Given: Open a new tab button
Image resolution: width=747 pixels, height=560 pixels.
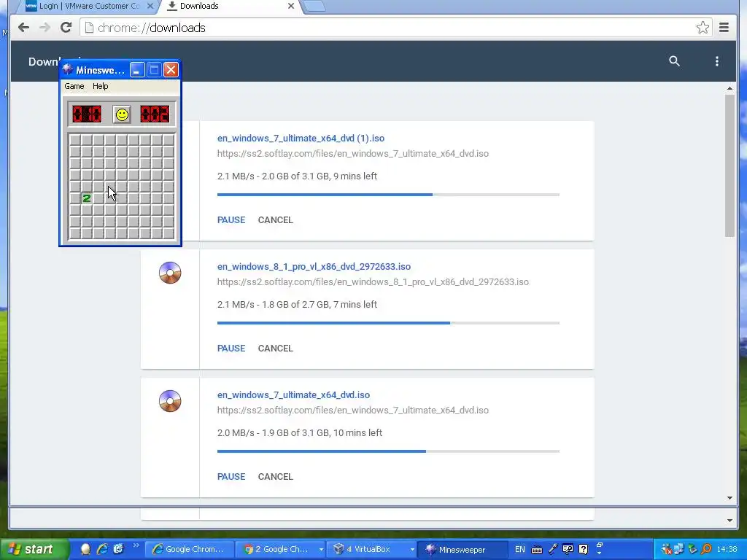Looking at the screenshot, I should [314, 6].
